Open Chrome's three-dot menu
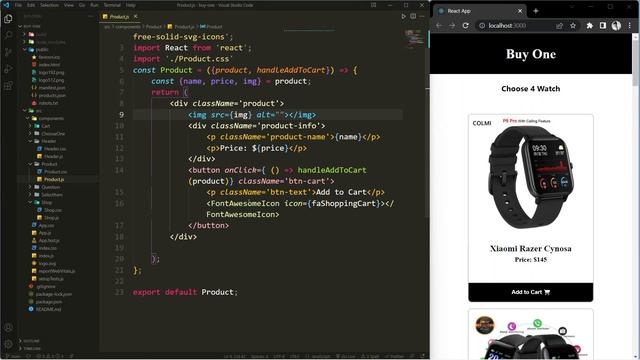 click(630, 25)
